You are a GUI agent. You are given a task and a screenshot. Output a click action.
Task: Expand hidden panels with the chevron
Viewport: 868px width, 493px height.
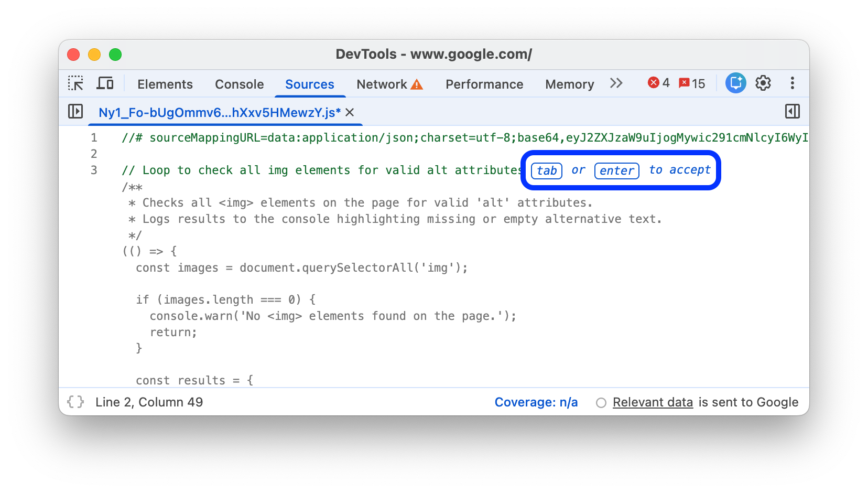(616, 83)
